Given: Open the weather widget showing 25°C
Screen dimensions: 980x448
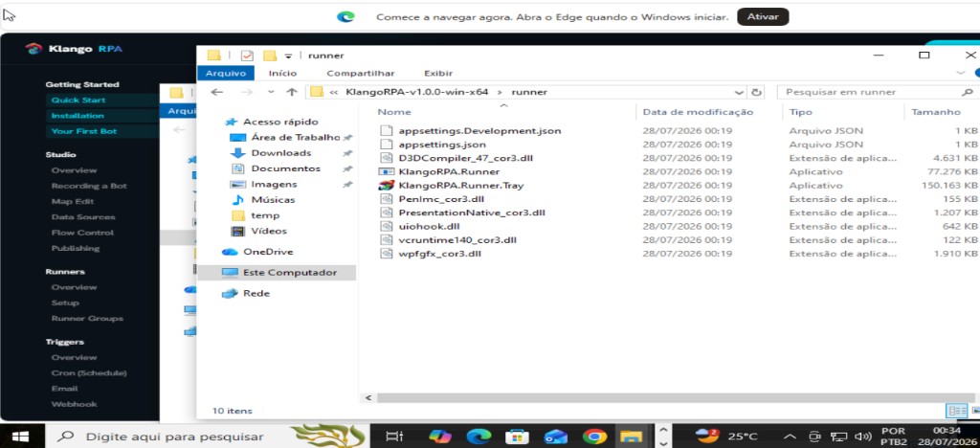Looking at the screenshot, I should point(725,437).
